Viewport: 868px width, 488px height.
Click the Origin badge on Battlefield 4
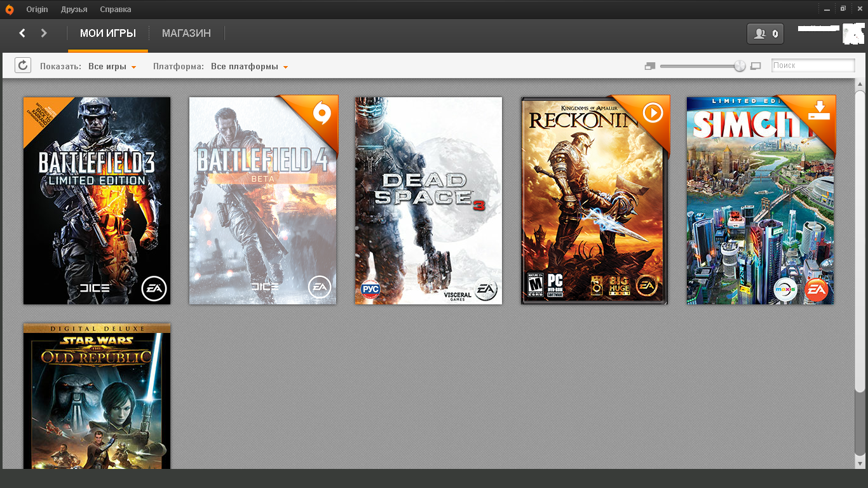323,113
